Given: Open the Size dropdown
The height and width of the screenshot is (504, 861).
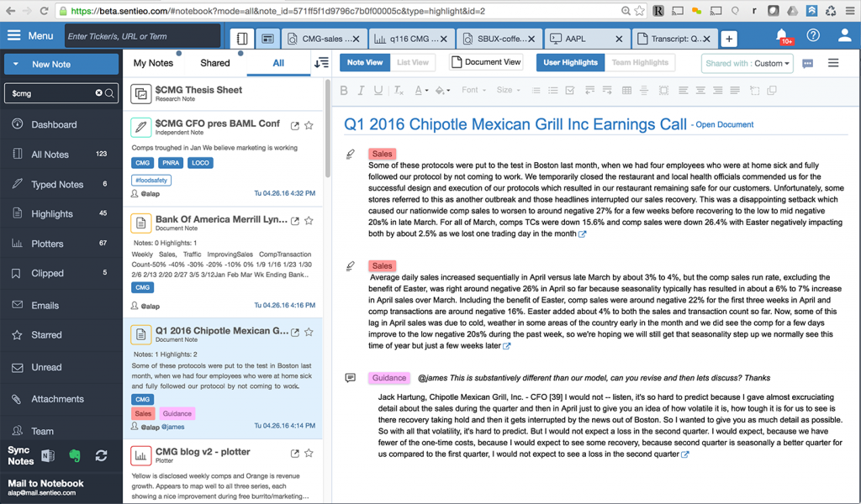Looking at the screenshot, I should point(508,90).
